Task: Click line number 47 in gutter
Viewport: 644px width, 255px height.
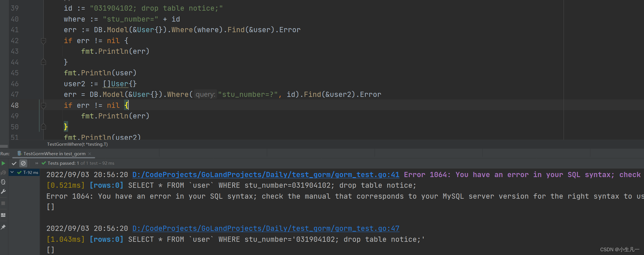Action: tap(15, 95)
